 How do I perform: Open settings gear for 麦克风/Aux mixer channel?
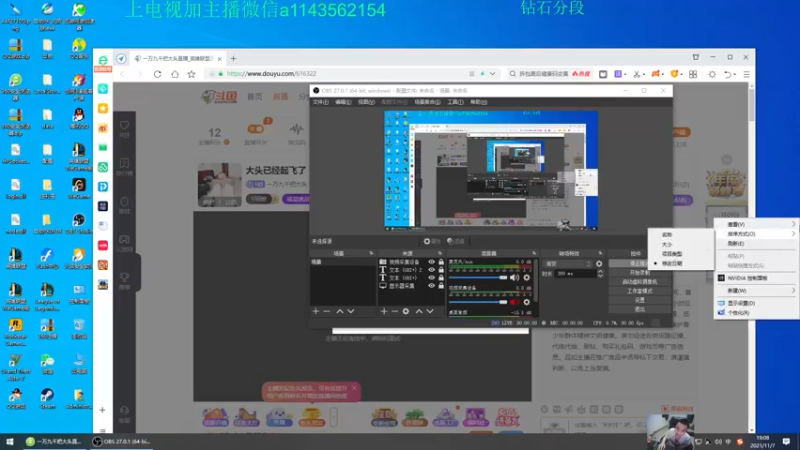pyautogui.click(x=527, y=278)
